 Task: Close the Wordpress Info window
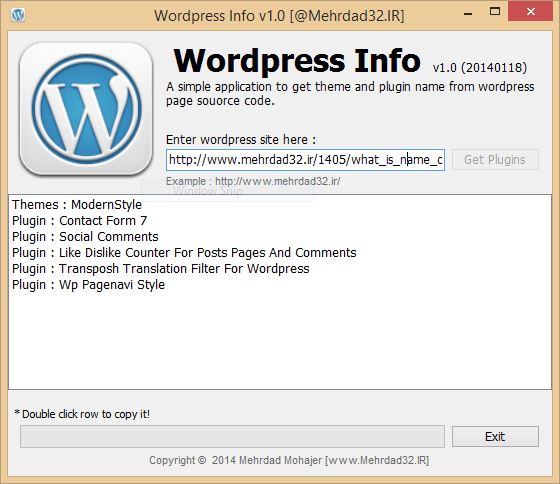point(531,12)
